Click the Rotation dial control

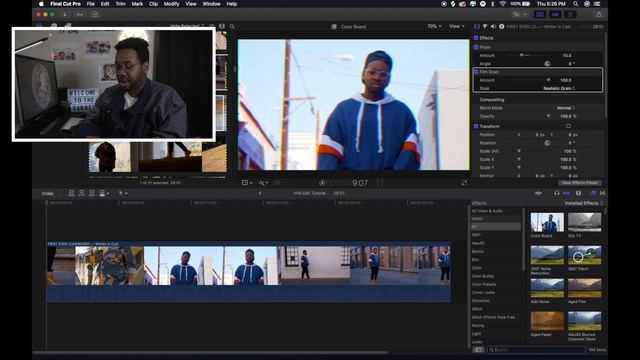pyautogui.click(x=547, y=143)
